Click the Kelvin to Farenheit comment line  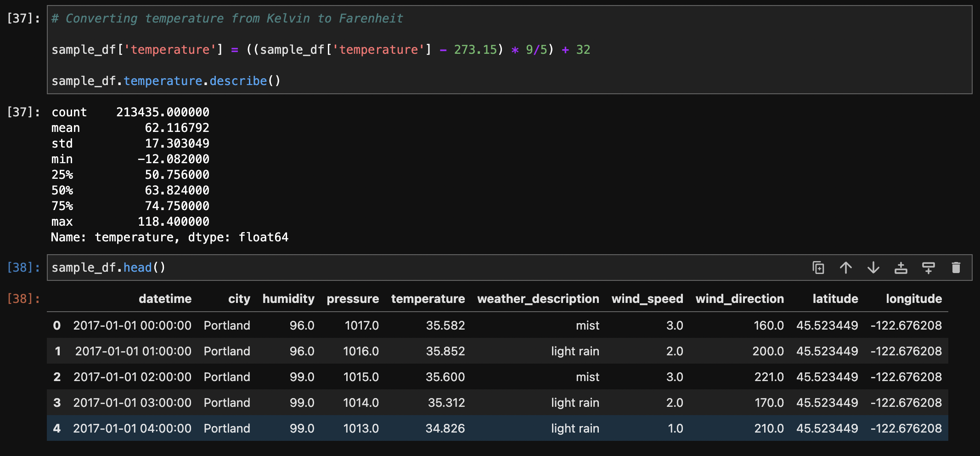(x=227, y=18)
